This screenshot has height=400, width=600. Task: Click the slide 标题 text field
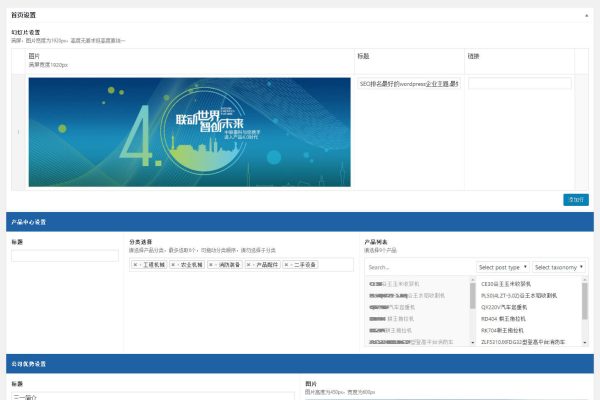tap(408, 84)
